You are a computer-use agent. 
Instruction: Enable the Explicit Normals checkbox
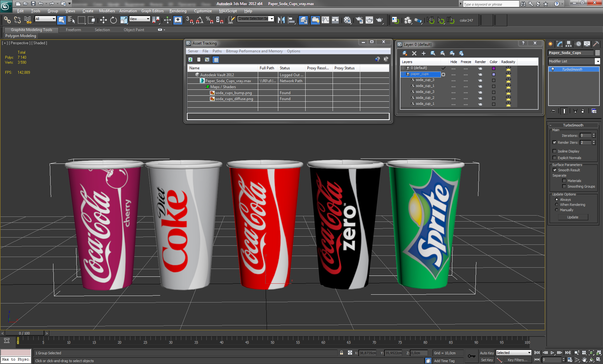click(555, 158)
